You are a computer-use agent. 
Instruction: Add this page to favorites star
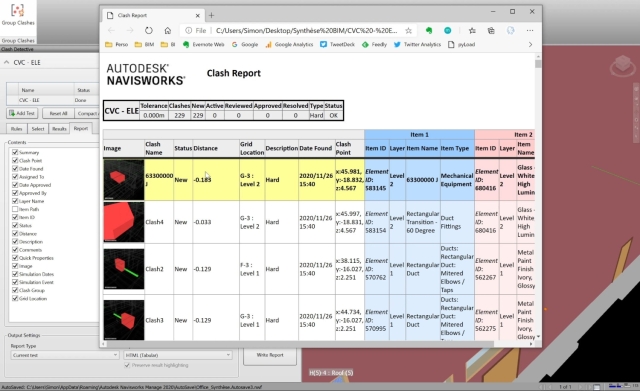(408, 31)
